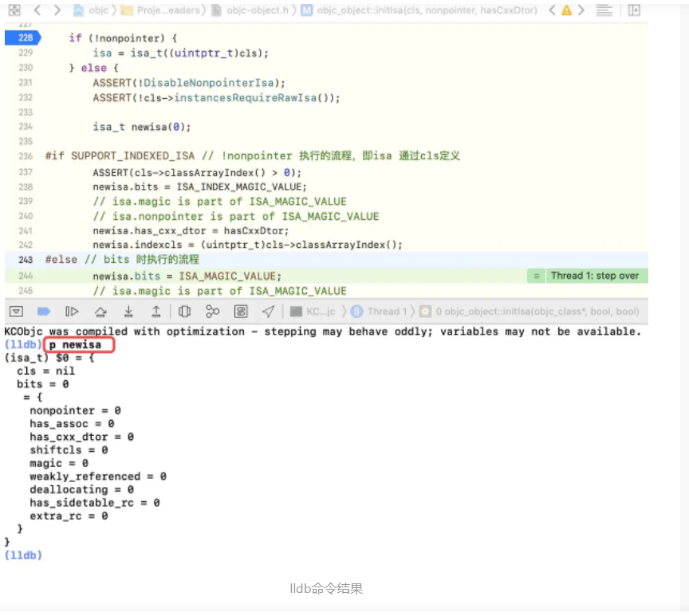This screenshot has width=689, height=616.
Task: Click the Simulate Location arrow icon
Action: [x=270, y=311]
